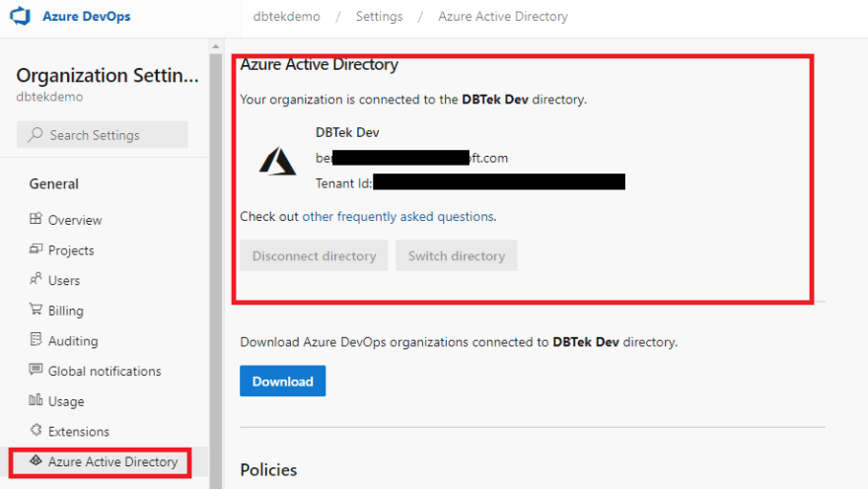
Task: Open the Azure DevOps home link text
Action: [x=87, y=17]
